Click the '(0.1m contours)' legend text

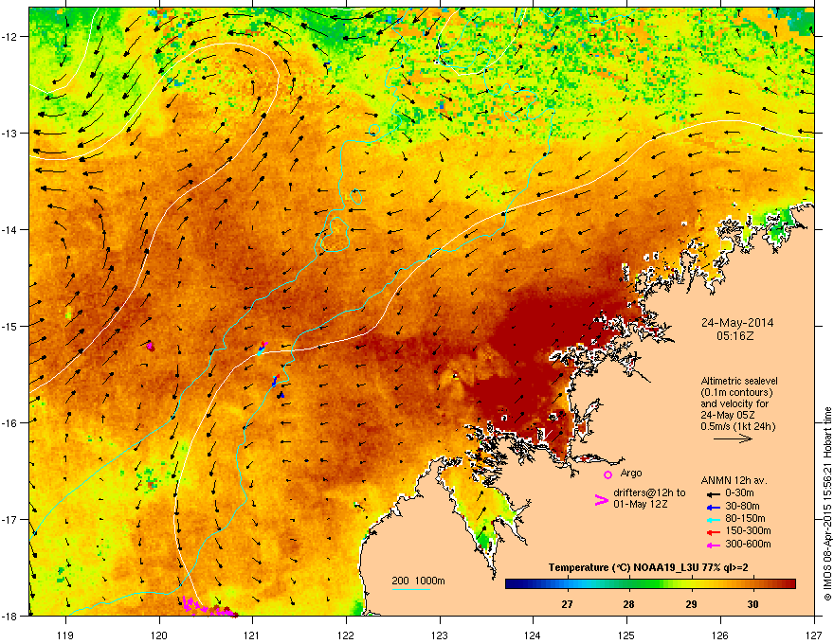736,393
